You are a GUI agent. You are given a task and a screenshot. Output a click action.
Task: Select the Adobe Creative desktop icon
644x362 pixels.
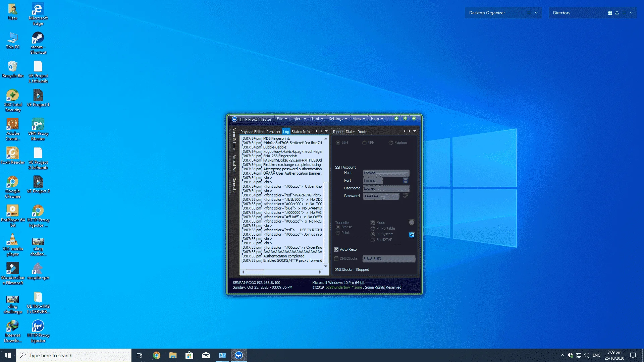[13, 129]
